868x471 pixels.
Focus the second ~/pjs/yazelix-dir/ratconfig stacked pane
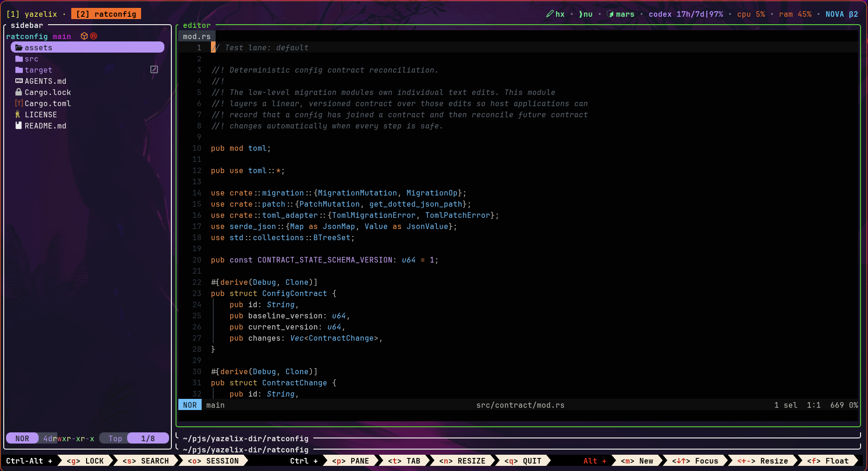[245, 450]
